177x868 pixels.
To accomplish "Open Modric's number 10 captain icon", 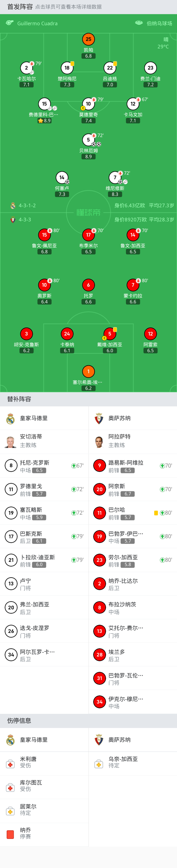I will point(88,104).
